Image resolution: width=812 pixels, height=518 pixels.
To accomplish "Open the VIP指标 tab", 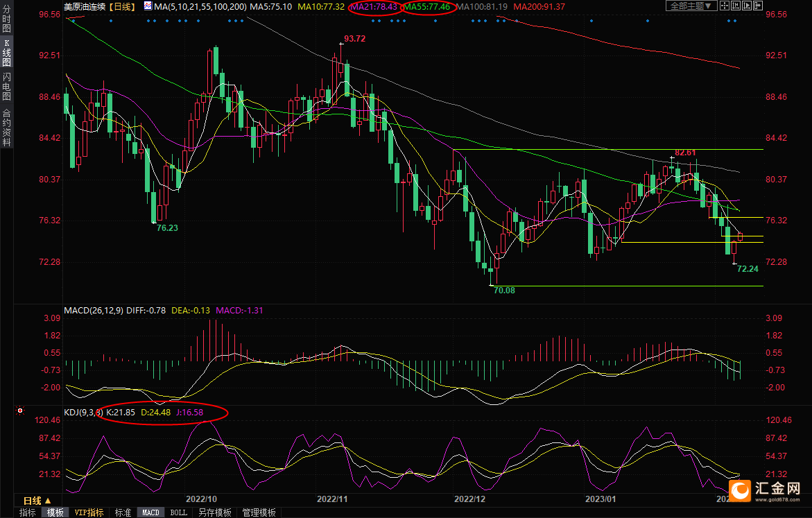I will pyautogui.click(x=89, y=512).
